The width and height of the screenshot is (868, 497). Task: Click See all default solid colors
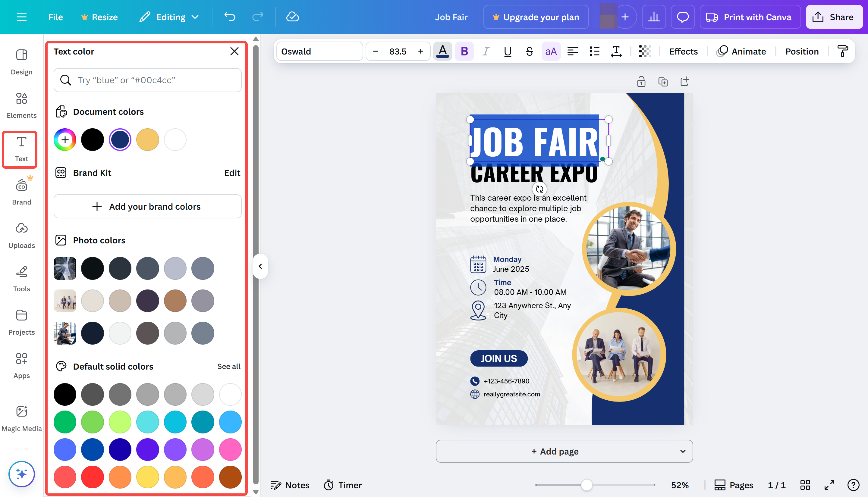[x=229, y=366]
